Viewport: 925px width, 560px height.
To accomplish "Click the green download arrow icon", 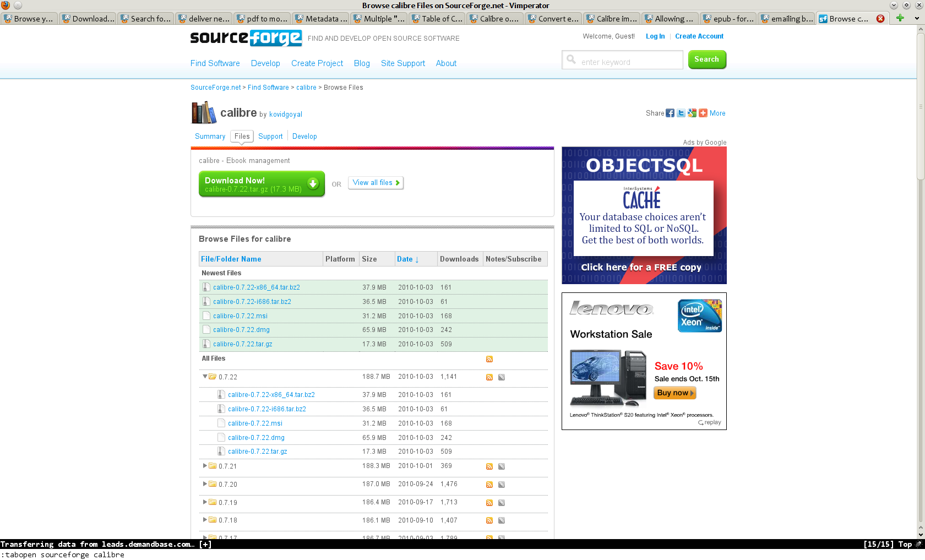I will pyautogui.click(x=313, y=184).
